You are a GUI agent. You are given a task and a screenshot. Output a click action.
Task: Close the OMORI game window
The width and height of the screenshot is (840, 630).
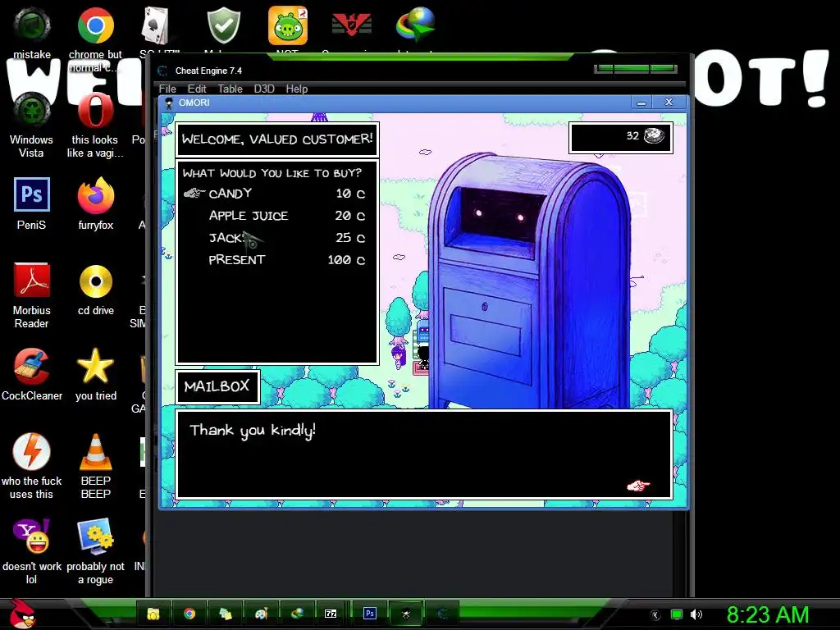pos(669,103)
